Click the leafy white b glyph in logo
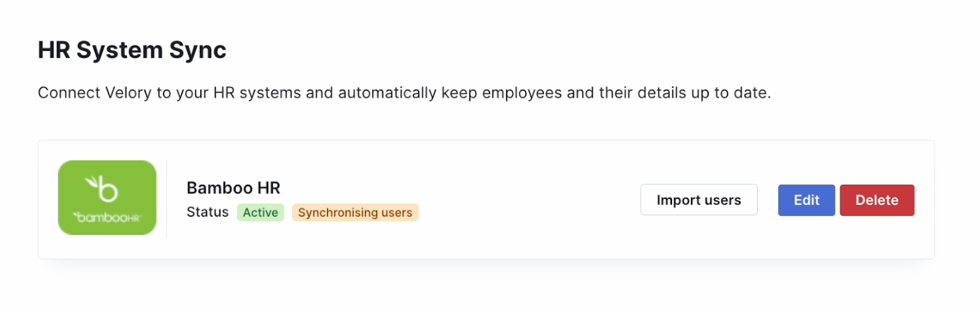This screenshot has width=980, height=309. click(102, 188)
